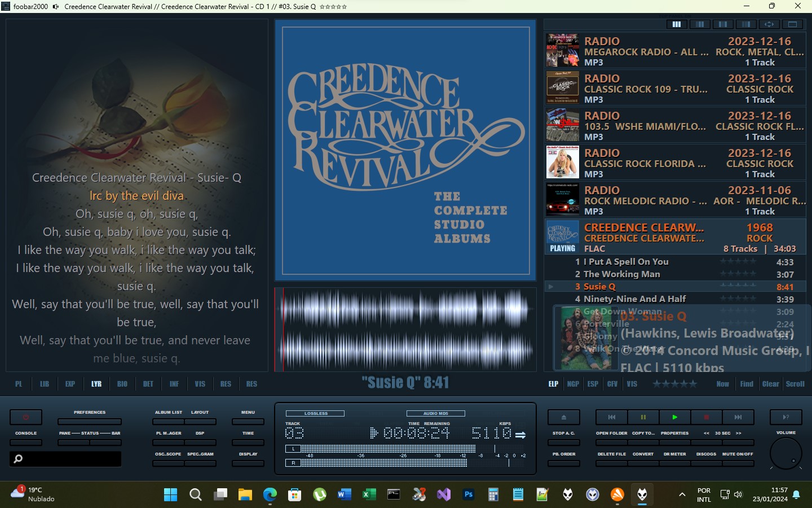This screenshot has width=812, height=508.
Task: Click the Discogs button
Action: coord(706,463)
